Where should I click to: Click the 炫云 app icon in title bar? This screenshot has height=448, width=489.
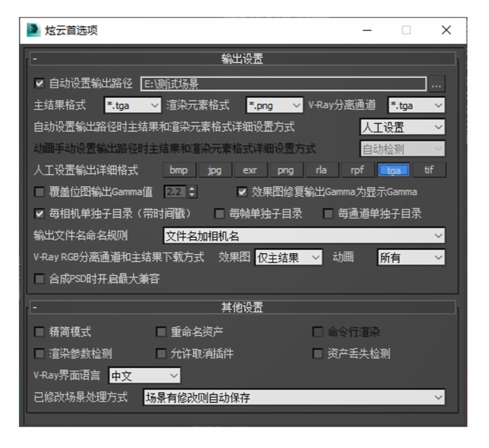tap(33, 31)
